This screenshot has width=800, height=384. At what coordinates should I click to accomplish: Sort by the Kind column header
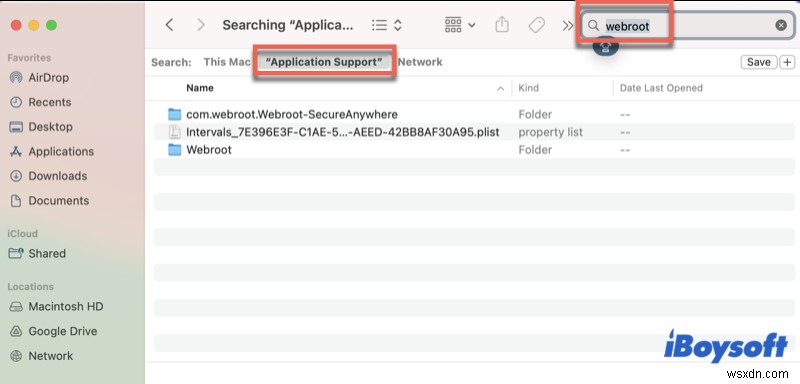[x=529, y=88]
